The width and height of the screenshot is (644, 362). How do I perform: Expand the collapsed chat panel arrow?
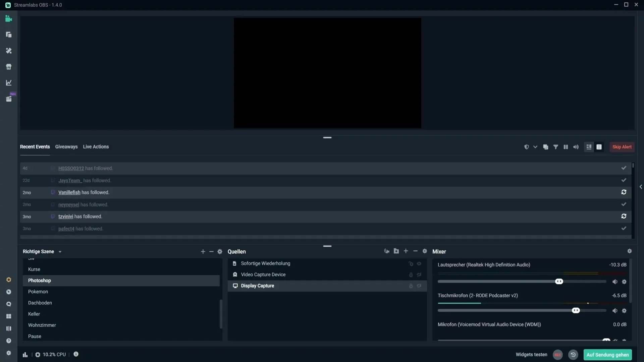point(641,187)
